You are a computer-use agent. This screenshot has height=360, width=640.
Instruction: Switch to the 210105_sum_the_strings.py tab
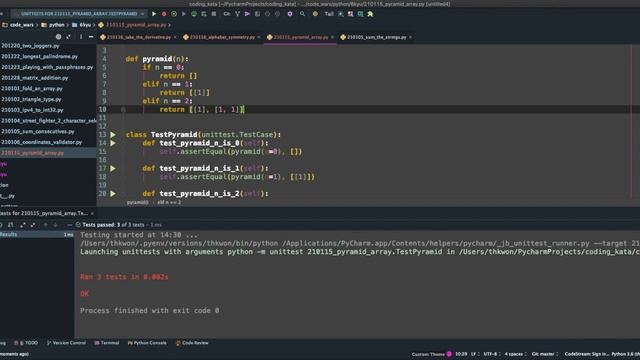click(x=373, y=37)
